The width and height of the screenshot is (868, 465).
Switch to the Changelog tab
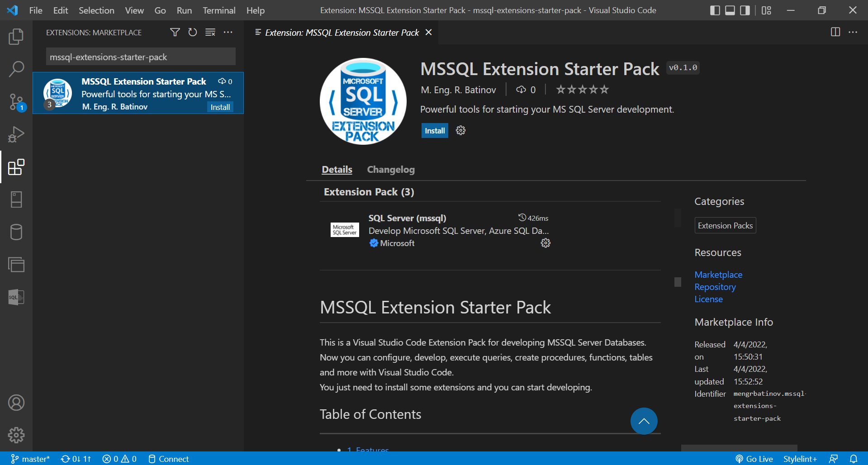coord(391,169)
